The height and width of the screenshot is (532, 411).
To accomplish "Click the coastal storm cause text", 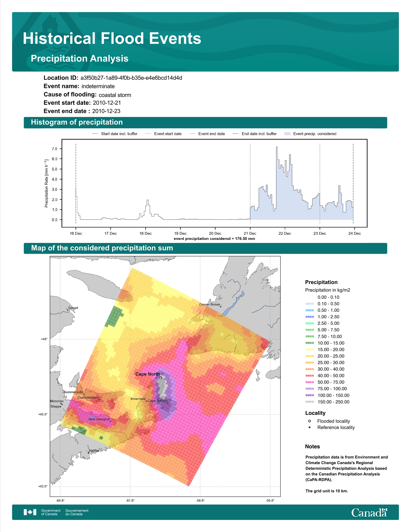I will click(115, 95).
